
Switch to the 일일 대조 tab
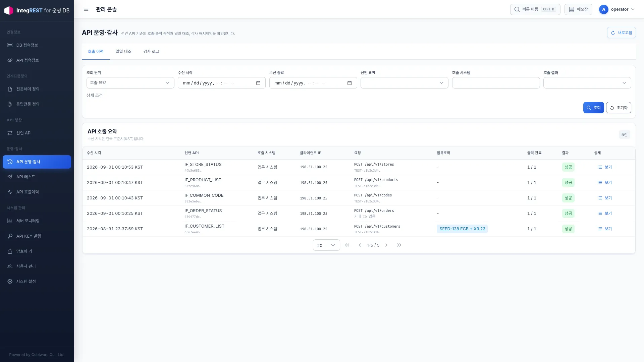pyautogui.click(x=123, y=51)
